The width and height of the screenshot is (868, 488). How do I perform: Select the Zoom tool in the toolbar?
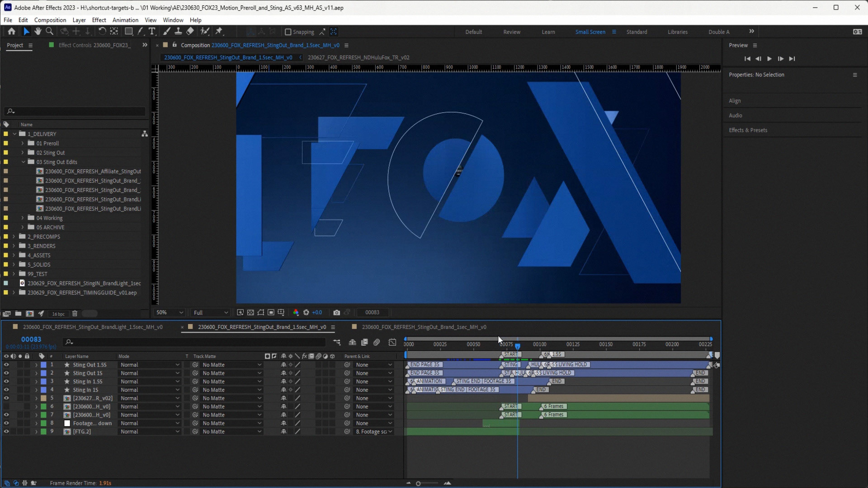(50, 31)
